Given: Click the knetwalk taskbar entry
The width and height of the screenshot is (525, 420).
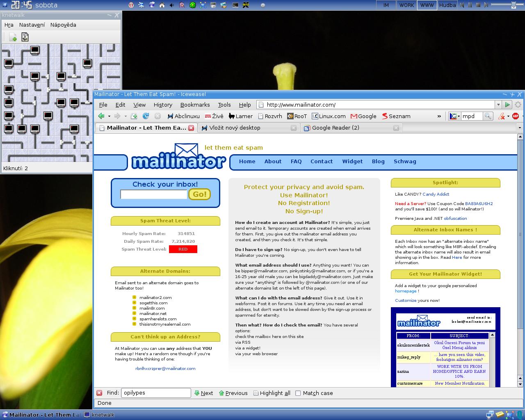Looking at the screenshot, I should point(100,415).
